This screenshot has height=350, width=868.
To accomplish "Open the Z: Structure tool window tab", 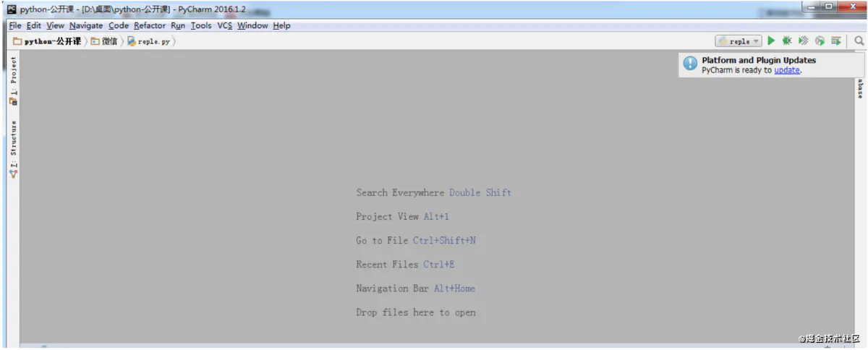I will point(14,149).
